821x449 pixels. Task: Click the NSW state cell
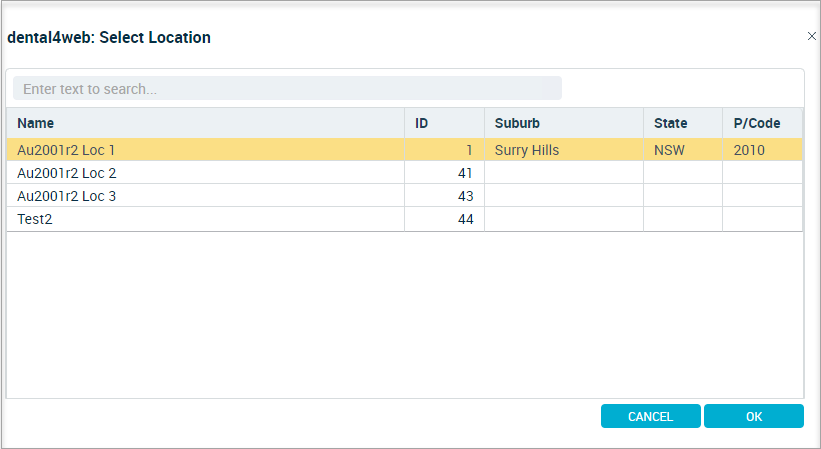tap(683, 150)
